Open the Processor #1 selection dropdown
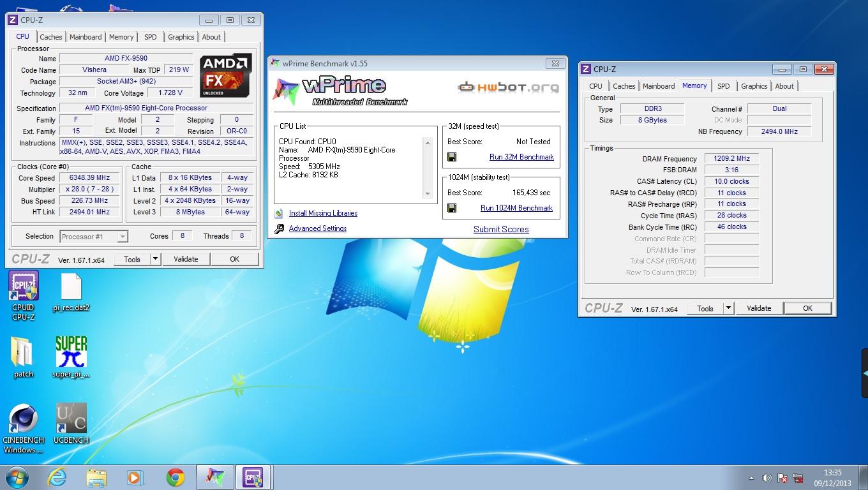The height and width of the screenshot is (490, 868). tap(94, 237)
